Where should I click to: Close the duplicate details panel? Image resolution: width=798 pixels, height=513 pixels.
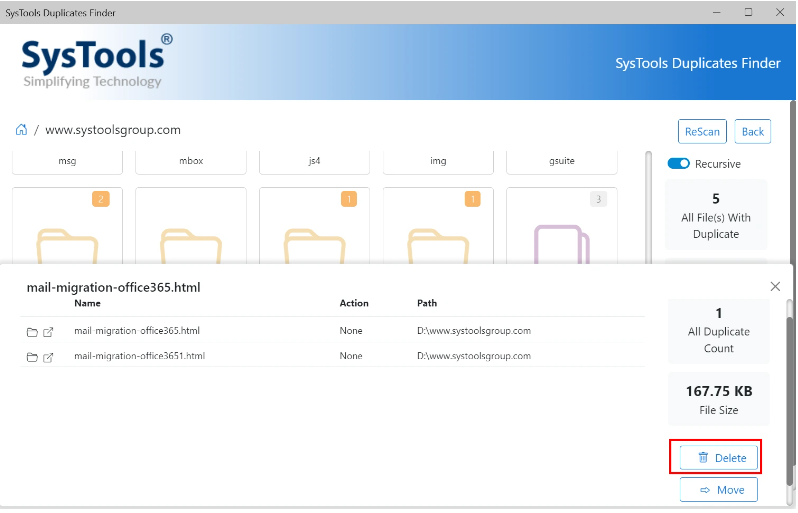pos(775,287)
